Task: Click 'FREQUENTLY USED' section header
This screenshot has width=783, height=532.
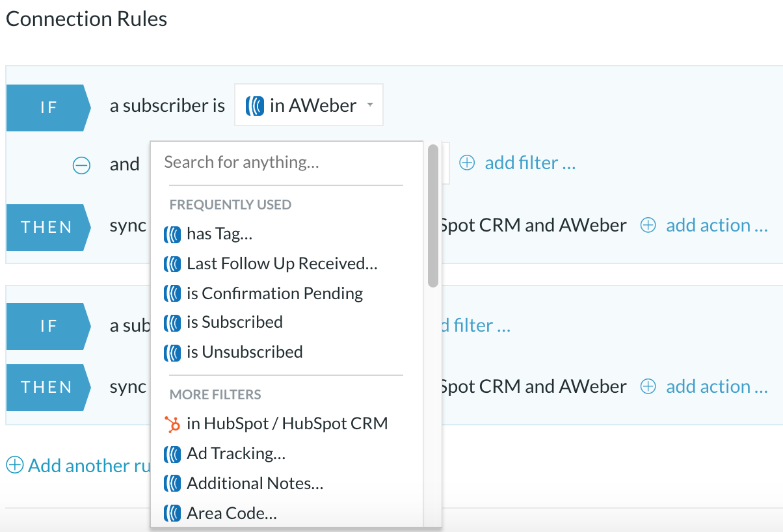Action: 230,204
